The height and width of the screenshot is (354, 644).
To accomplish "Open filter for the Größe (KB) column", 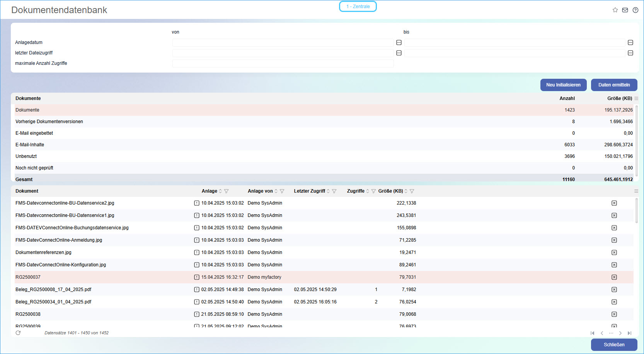I will pos(412,191).
